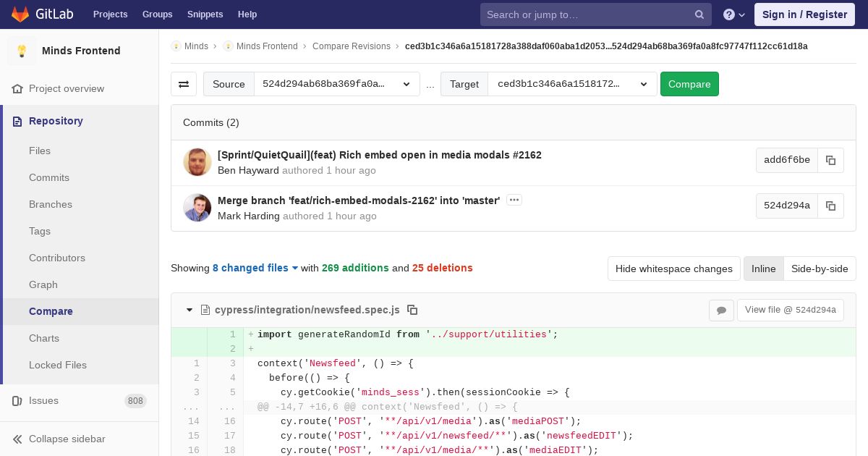Screen dimensions: 868x456
Task: Click the green Compare button
Action: point(689,84)
